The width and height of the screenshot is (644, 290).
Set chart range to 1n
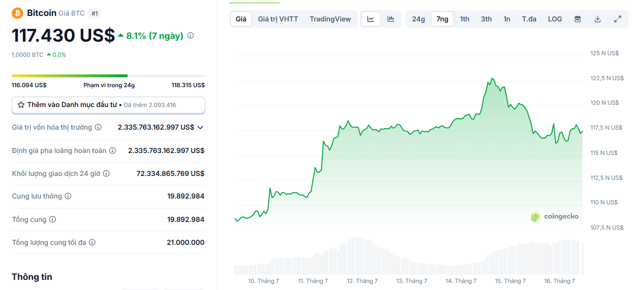(507, 19)
